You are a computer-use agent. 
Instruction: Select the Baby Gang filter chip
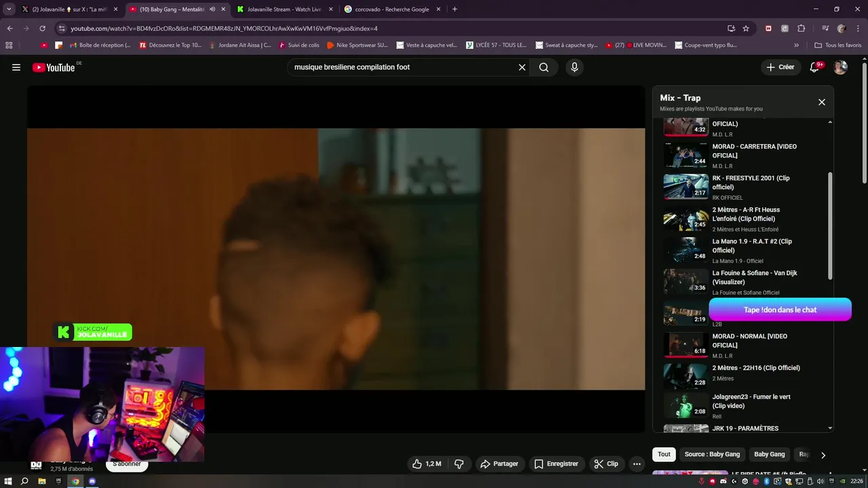tap(769, 454)
